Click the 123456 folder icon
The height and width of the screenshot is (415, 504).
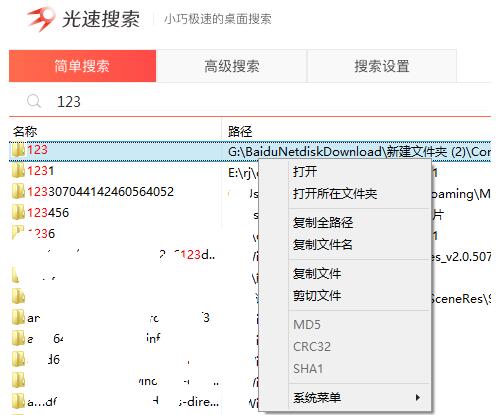click(x=18, y=213)
